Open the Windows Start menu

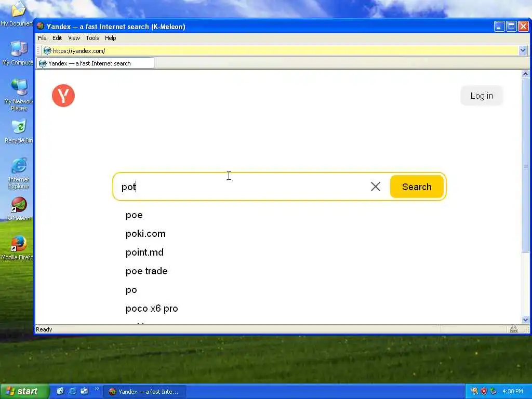24,391
